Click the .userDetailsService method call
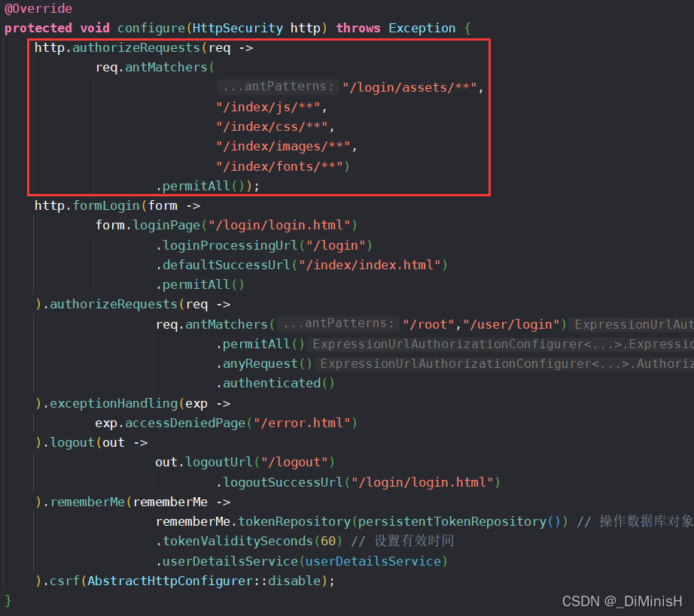The width and height of the screenshot is (694, 616). [230, 561]
